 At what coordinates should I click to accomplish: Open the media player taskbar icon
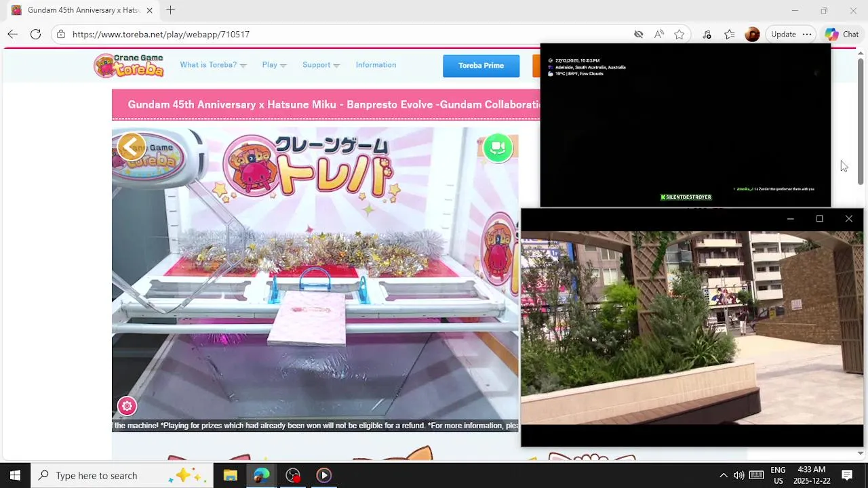(x=324, y=475)
